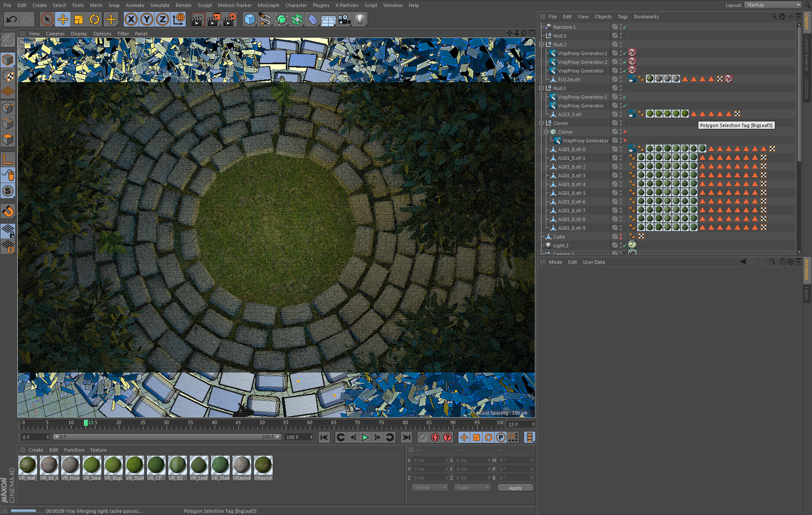Toggle green checkmark on Random.1 object
The image size is (812, 515).
625,27
